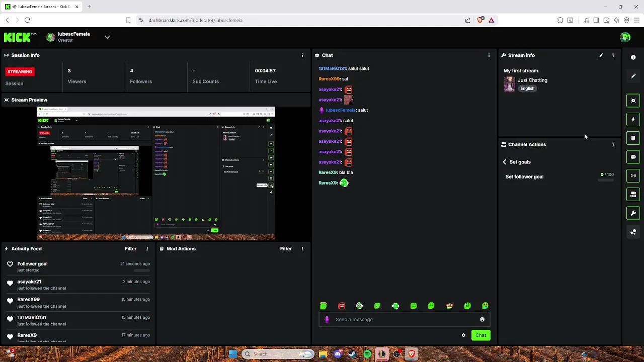The image size is (644, 362).
Task: Open Discord from the taskbar
Action: pos(338,354)
